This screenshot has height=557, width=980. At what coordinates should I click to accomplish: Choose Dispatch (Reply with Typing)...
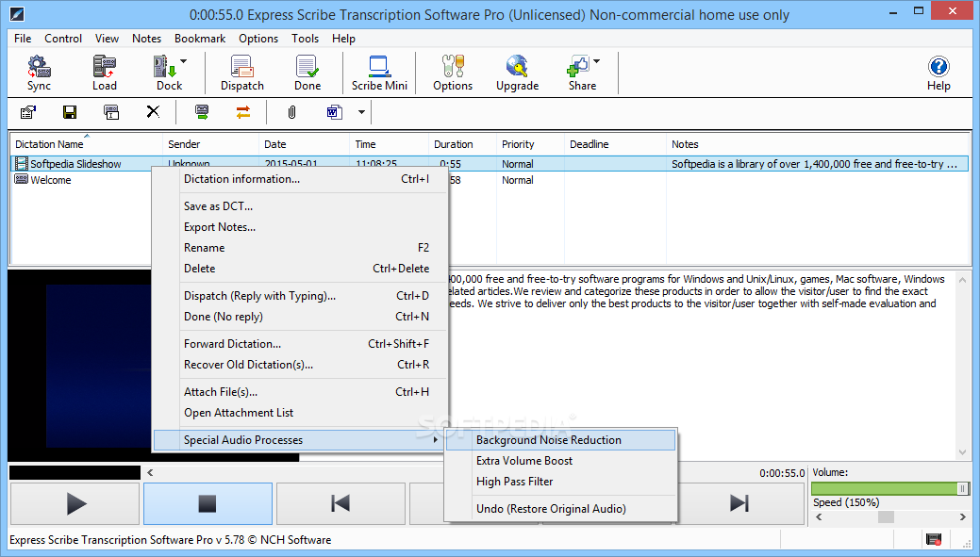point(301,295)
